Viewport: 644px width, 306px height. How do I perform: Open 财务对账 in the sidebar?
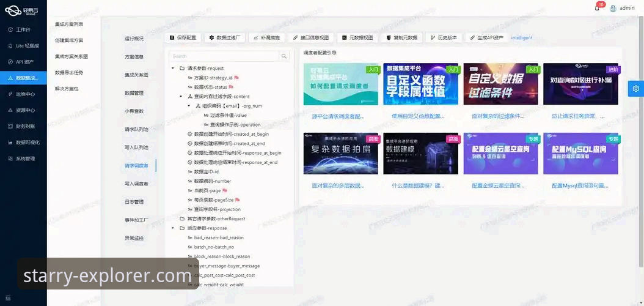[23, 126]
